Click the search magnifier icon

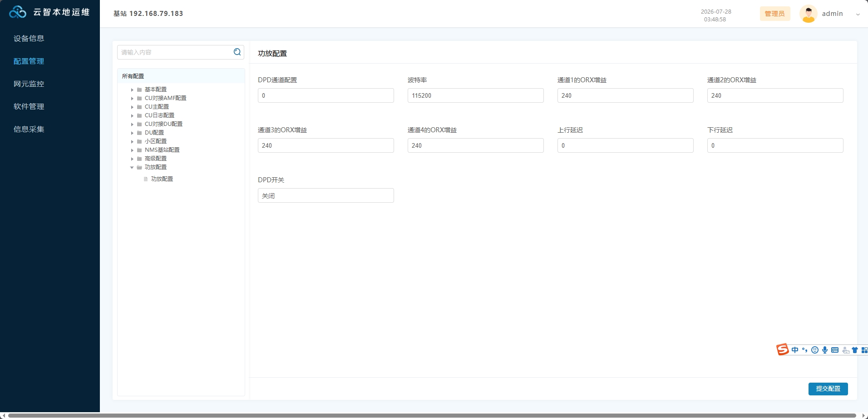237,52
